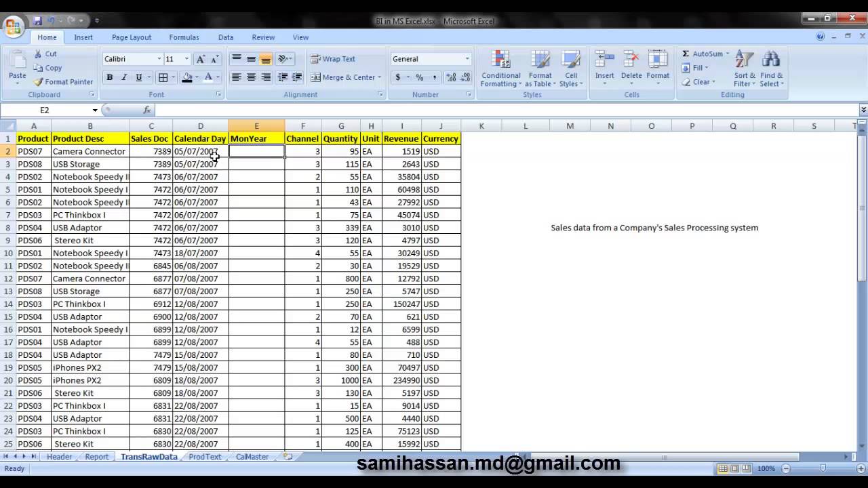Toggle Align Text Right
Screen dimensions: 868x488
[266, 77]
